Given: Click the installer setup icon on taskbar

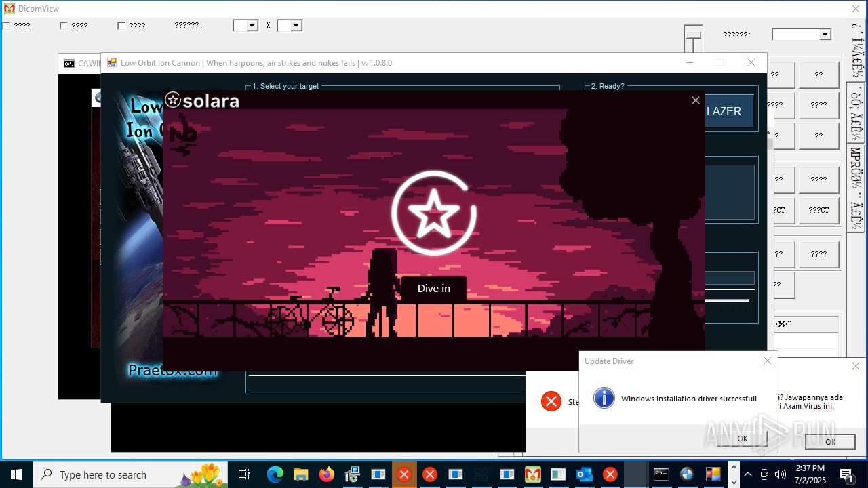Looking at the screenshot, I should [353, 474].
